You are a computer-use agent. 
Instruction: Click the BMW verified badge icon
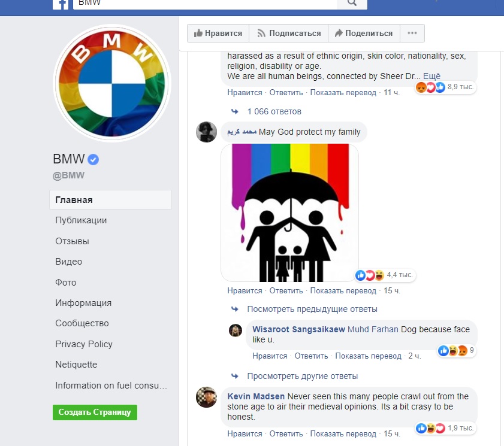coord(93,159)
